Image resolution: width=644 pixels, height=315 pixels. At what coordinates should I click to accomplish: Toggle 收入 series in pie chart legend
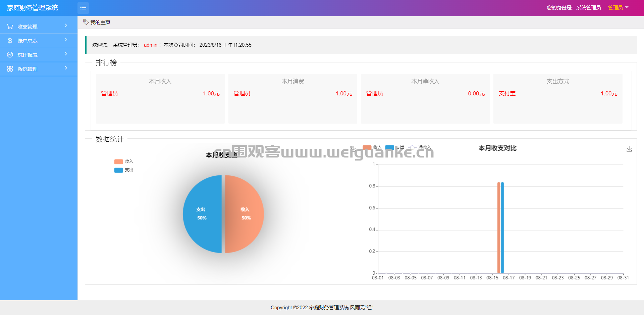[x=124, y=162]
